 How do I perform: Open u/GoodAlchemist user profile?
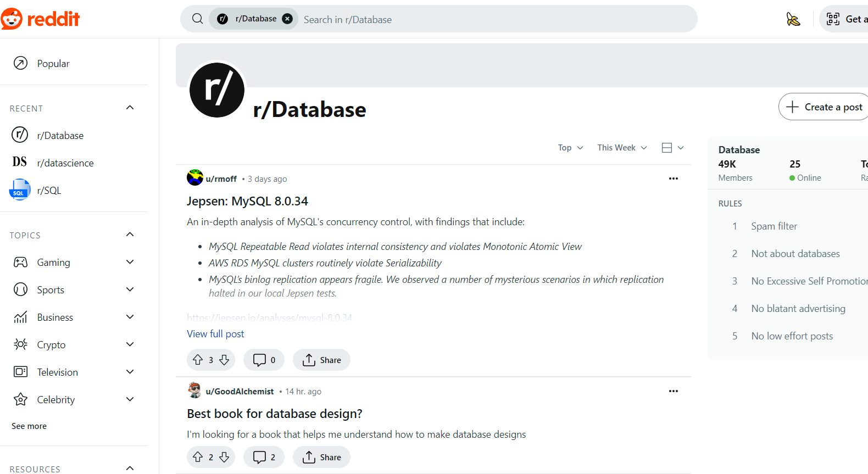click(240, 392)
